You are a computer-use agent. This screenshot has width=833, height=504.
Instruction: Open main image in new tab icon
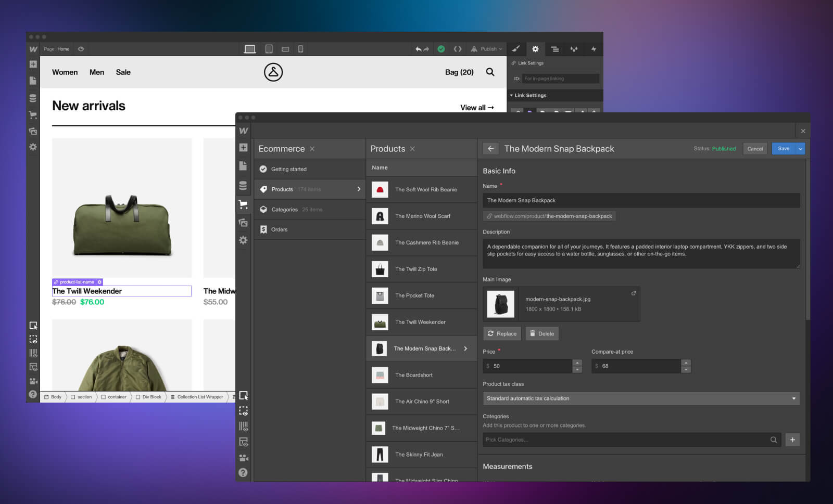[634, 293]
